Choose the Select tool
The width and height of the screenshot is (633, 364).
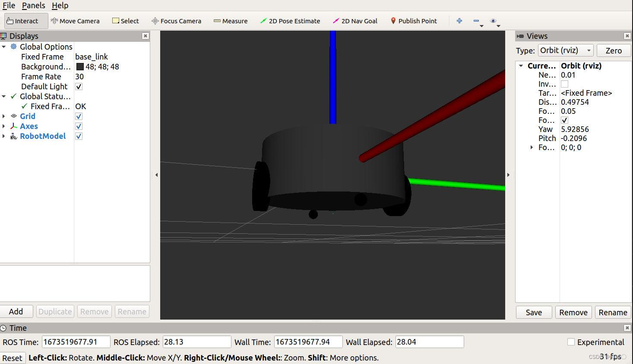126,21
